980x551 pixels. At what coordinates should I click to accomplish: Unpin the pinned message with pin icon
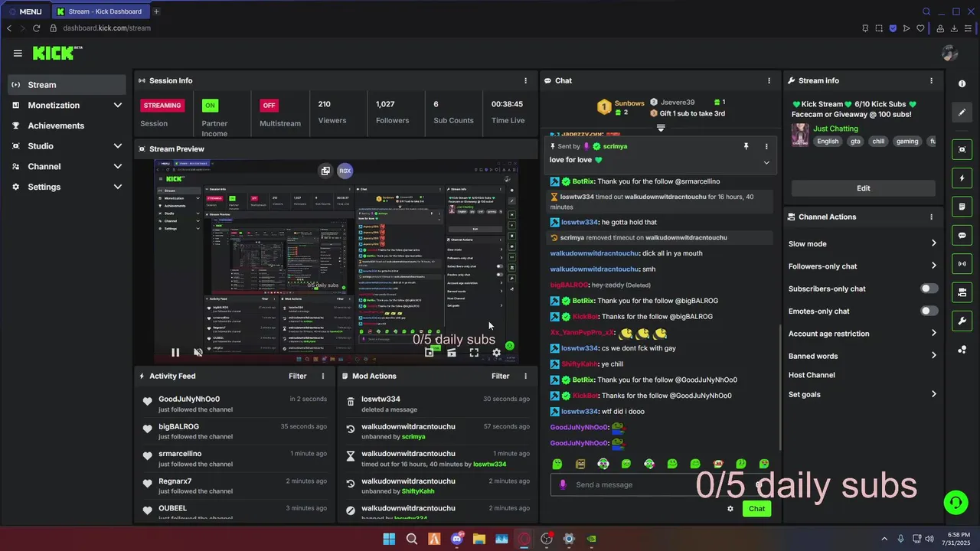746,146
